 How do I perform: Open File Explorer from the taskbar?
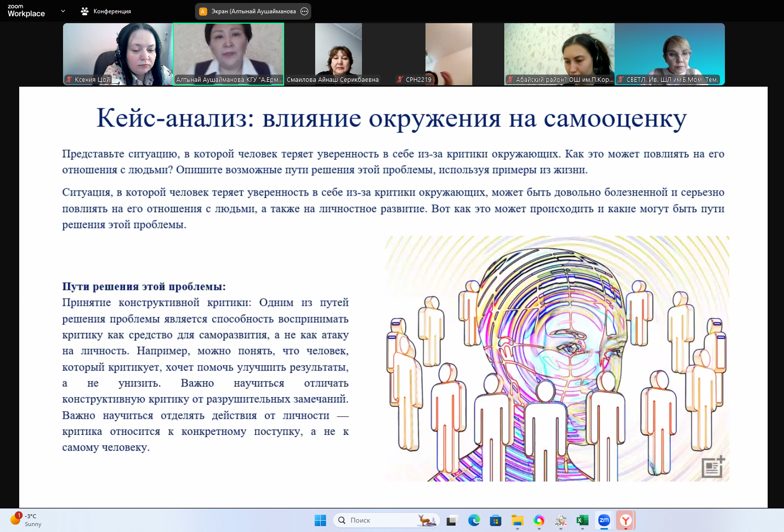coord(517,520)
